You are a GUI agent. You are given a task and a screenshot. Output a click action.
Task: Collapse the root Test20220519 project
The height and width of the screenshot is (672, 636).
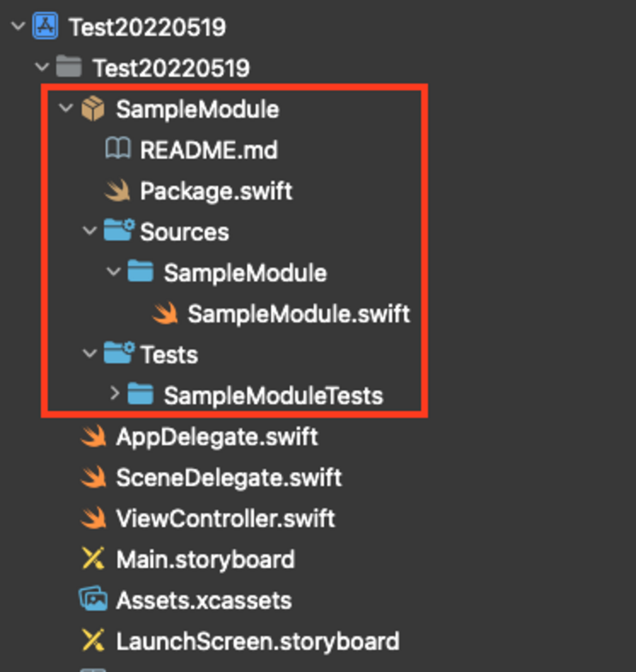pyautogui.click(x=18, y=26)
